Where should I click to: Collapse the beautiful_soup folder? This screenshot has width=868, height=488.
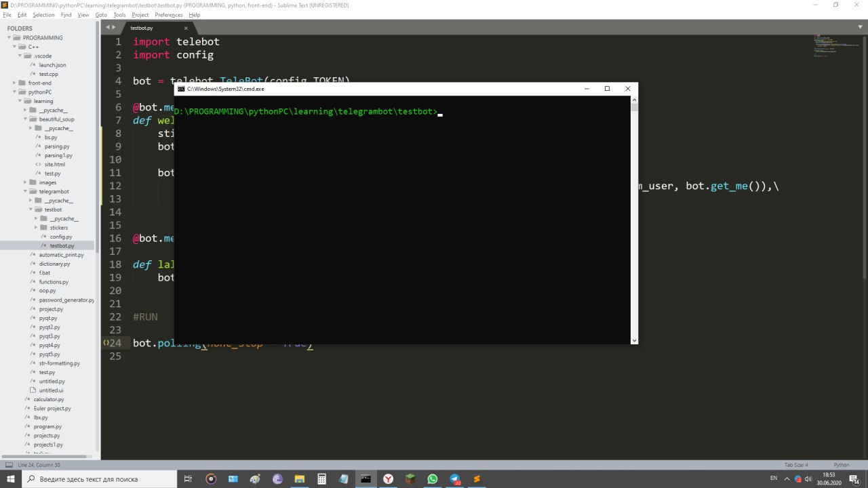tap(25, 119)
